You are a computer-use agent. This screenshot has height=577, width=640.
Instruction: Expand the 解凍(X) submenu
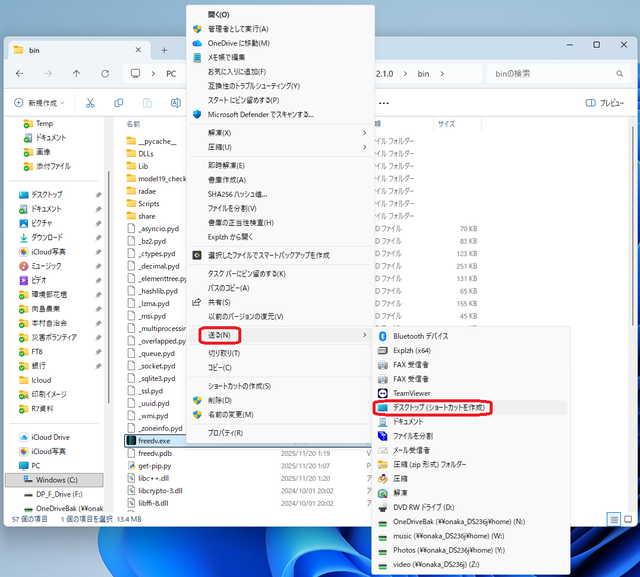[280, 133]
